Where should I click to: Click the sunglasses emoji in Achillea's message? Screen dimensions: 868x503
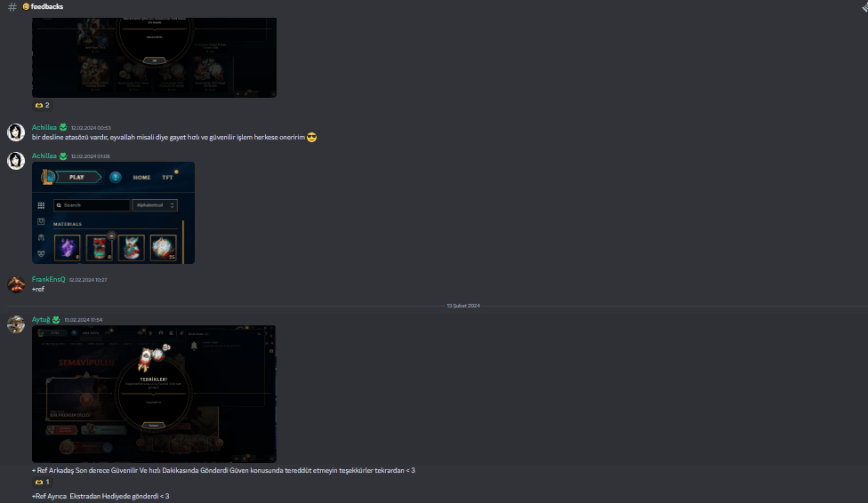pos(311,137)
